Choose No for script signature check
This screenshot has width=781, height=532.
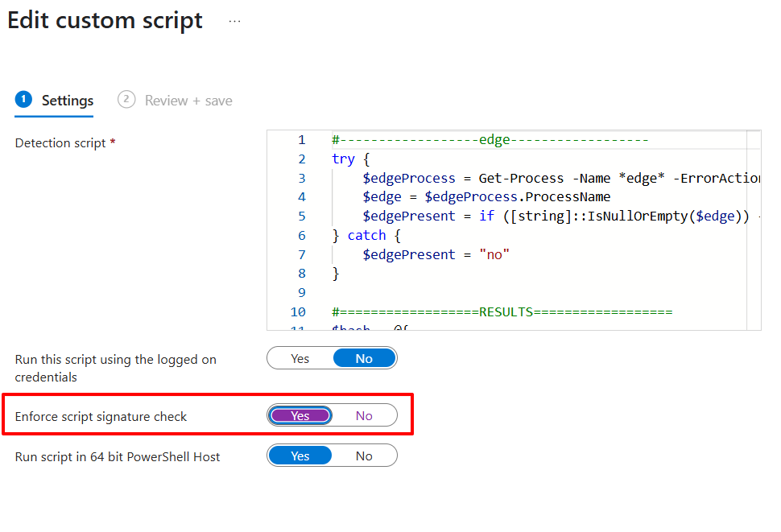[364, 415]
